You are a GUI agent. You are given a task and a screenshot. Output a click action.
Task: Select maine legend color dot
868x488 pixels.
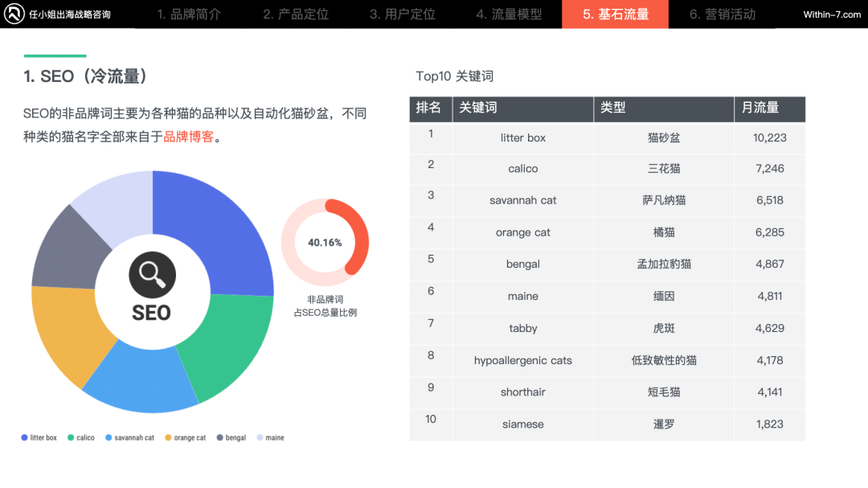tap(260, 437)
